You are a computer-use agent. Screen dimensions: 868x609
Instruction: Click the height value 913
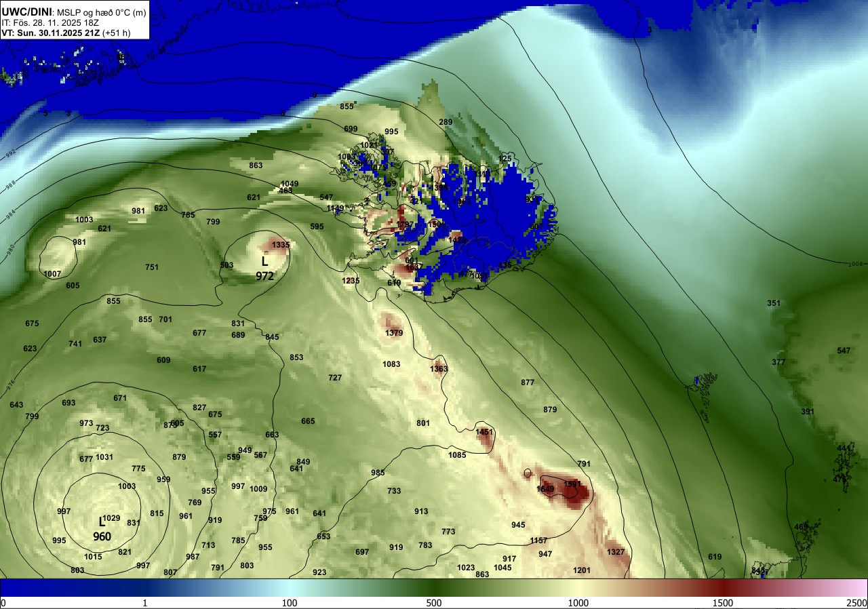[x=421, y=511]
